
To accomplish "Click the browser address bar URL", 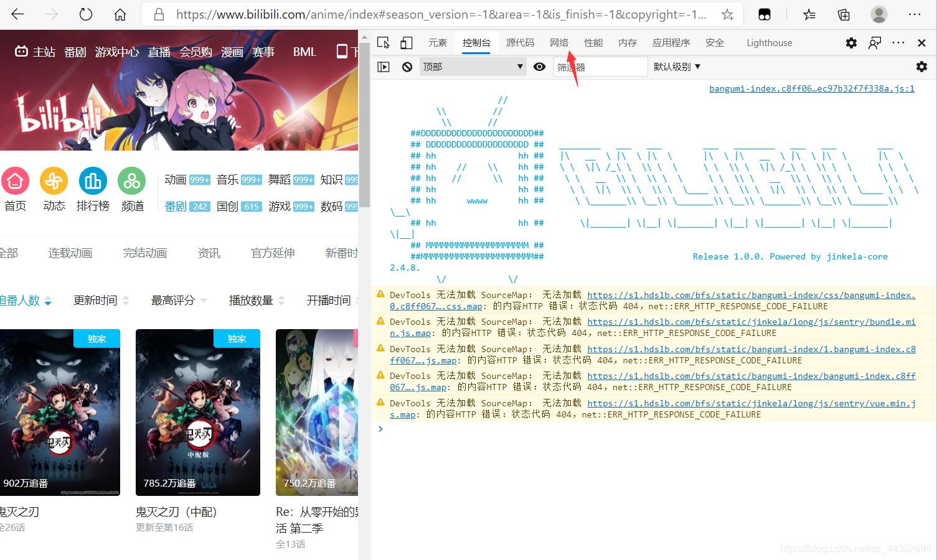I will point(441,14).
